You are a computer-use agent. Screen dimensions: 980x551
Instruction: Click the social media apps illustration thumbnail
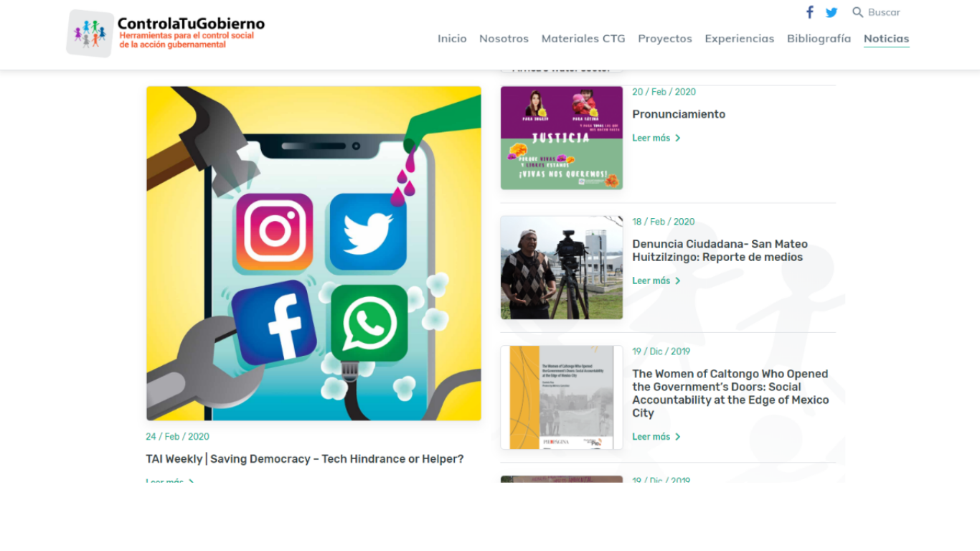(314, 253)
